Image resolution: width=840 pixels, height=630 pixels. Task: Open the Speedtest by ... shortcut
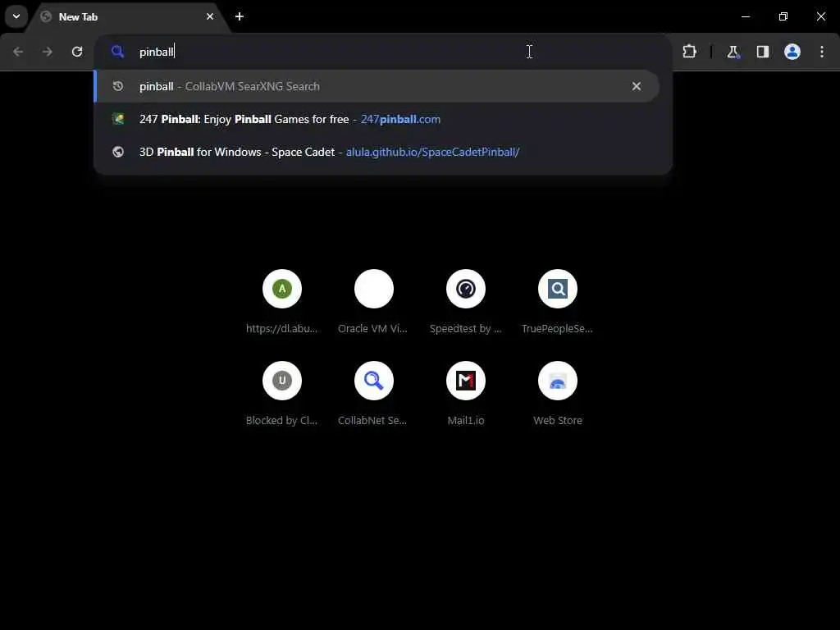point(466,302)
